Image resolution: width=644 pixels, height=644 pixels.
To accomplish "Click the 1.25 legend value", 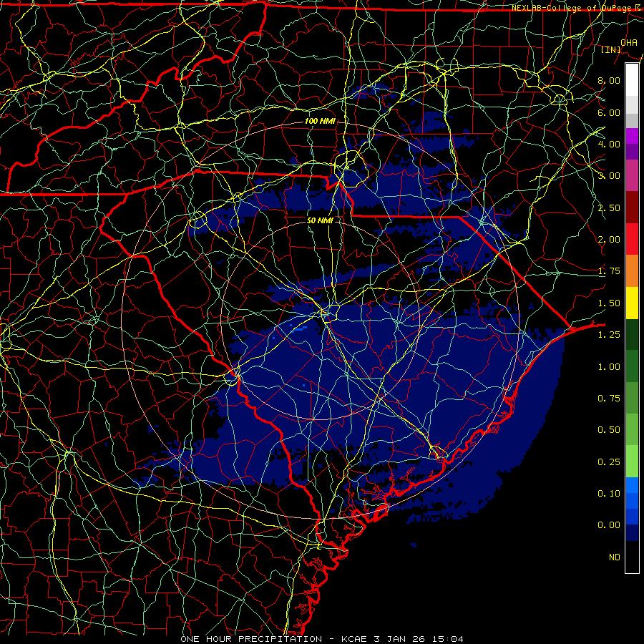I will [x=609, y=335].
